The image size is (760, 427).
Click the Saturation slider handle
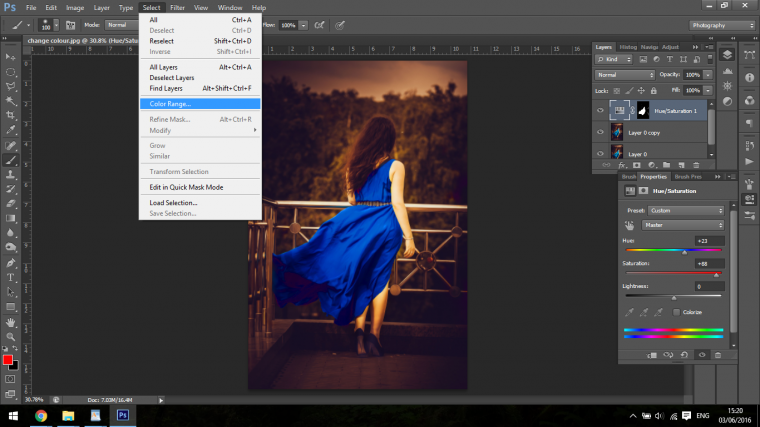pos(716,275)
